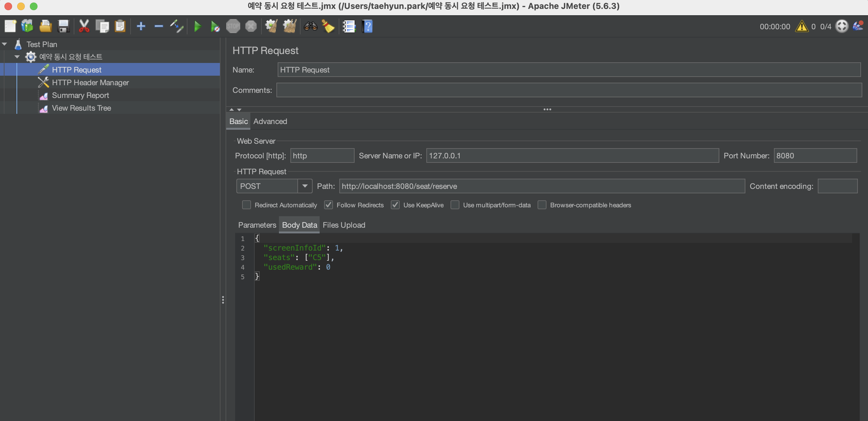Click the yellow warning log icon
Image resolution: width=868 pixels, height=421 pixels.
(801, 26)
